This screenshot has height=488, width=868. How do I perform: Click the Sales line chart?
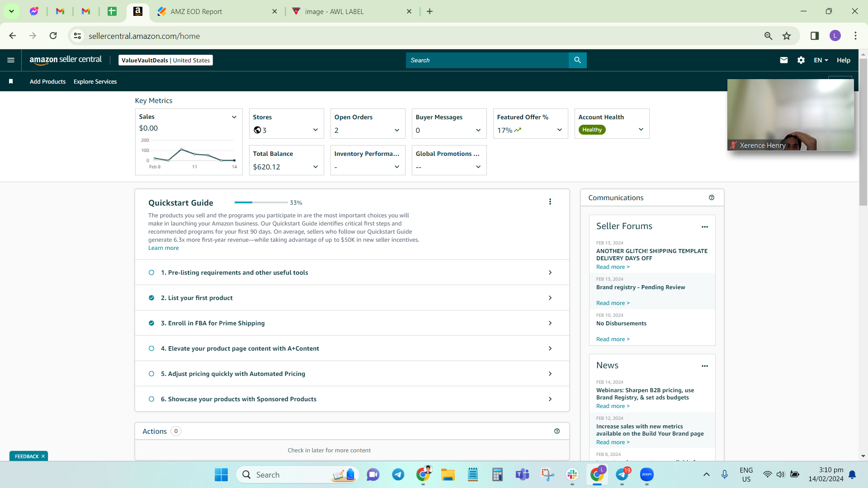point(189,154)
